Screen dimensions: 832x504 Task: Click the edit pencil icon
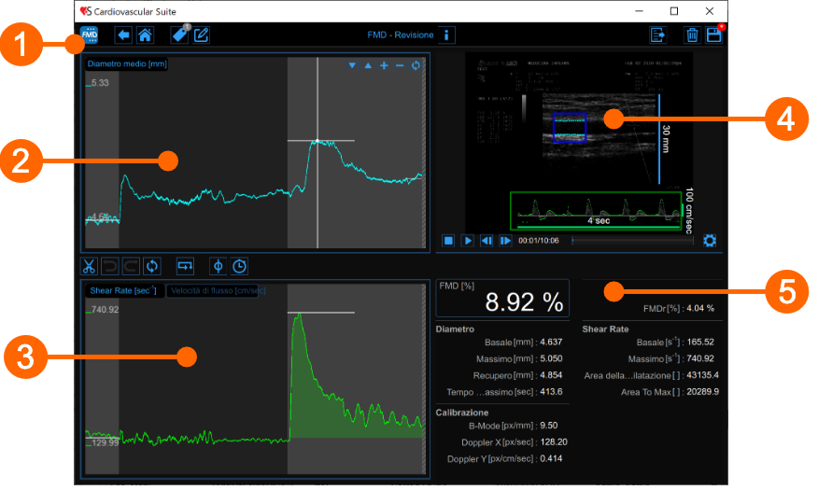pyautogui.click(x=201, y=35)
